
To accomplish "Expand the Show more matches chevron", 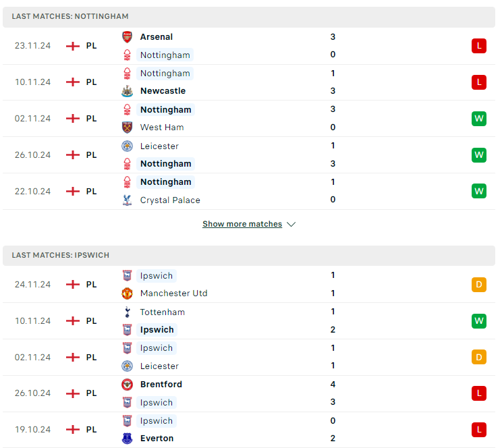I will tap(291, 224).
